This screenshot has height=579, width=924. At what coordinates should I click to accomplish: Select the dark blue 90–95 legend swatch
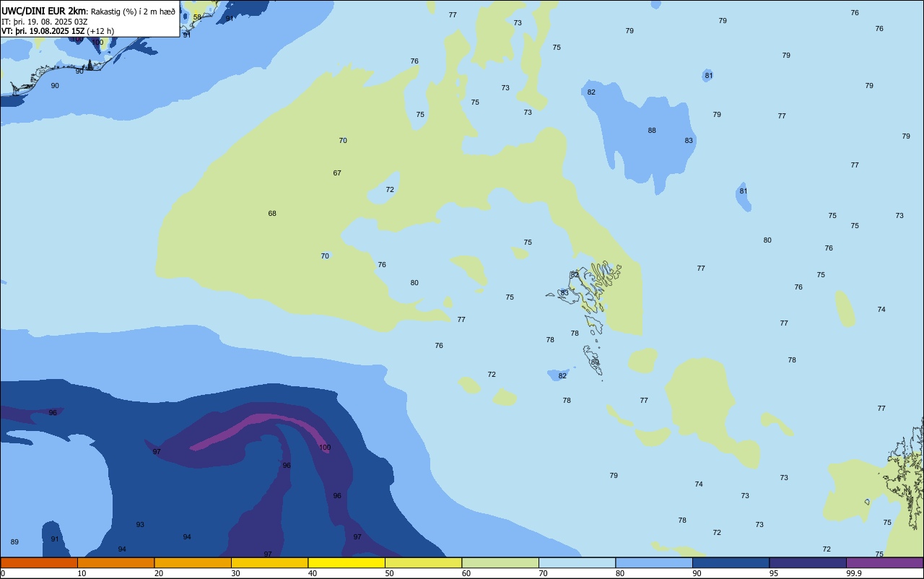(731, 562)
